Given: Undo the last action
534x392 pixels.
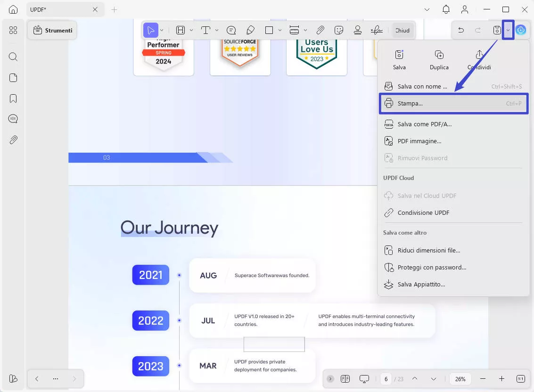Looking at the screenshot, I should tap(461, 30).
